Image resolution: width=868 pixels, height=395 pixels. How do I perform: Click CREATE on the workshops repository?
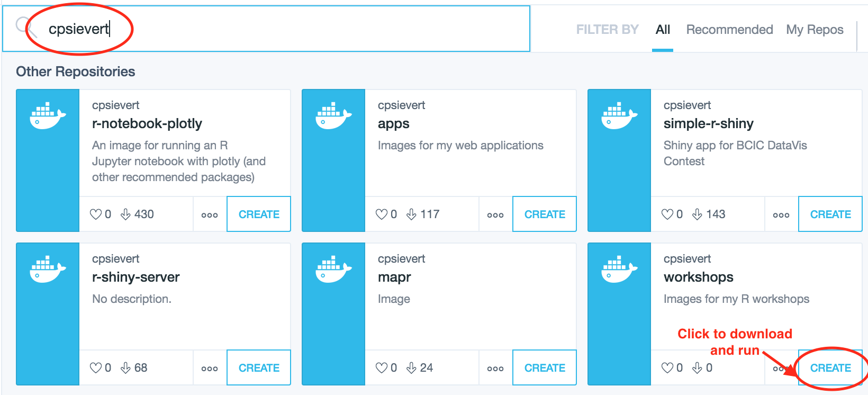pos(830,368)
